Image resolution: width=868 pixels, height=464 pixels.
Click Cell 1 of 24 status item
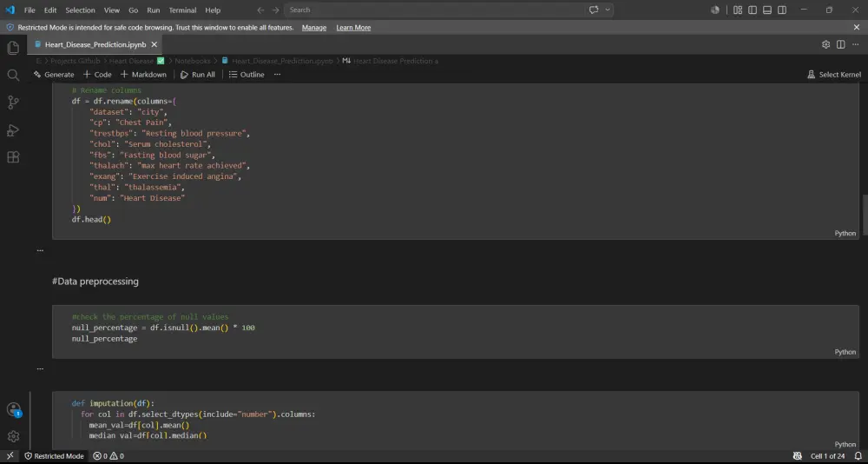point(827,456)
